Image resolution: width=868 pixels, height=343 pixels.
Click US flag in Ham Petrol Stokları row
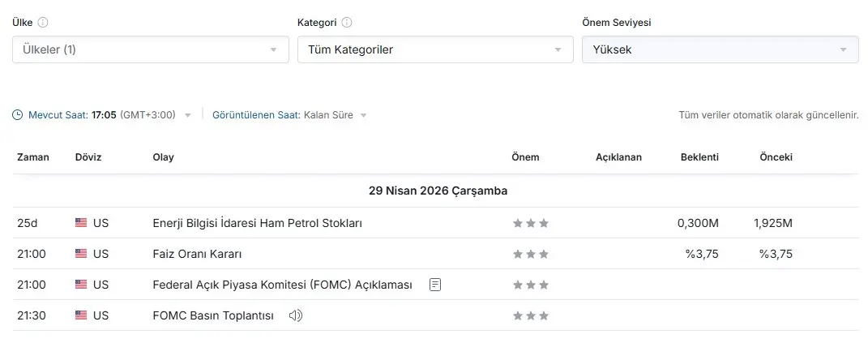(81, 223)
